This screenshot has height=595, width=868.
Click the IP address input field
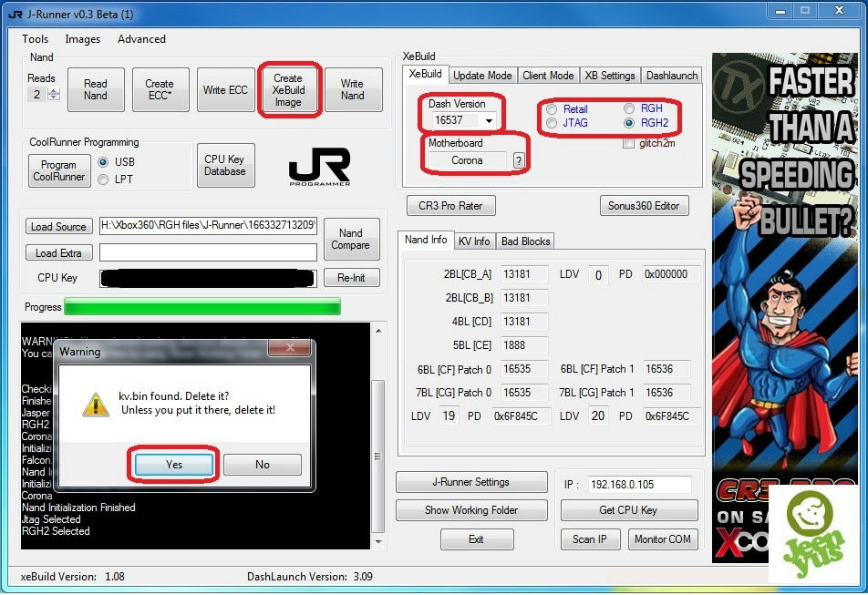click(639, 485)
